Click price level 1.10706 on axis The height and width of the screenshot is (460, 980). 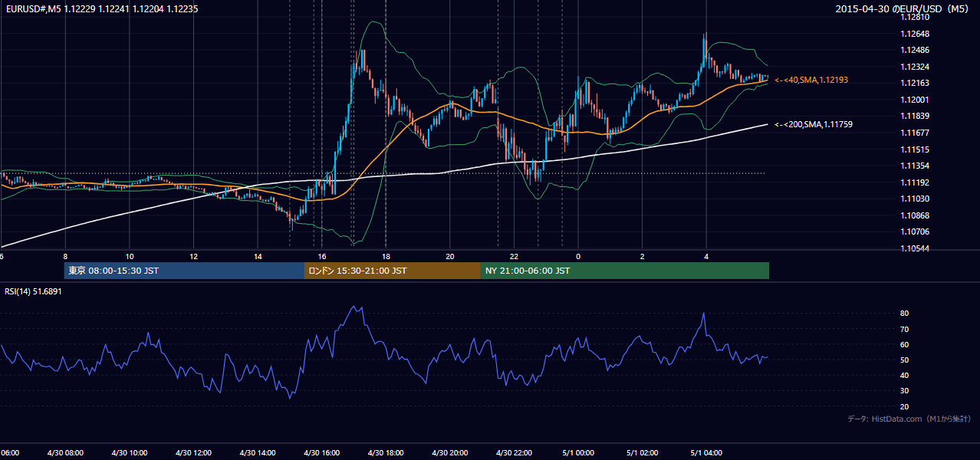[915, 232]
